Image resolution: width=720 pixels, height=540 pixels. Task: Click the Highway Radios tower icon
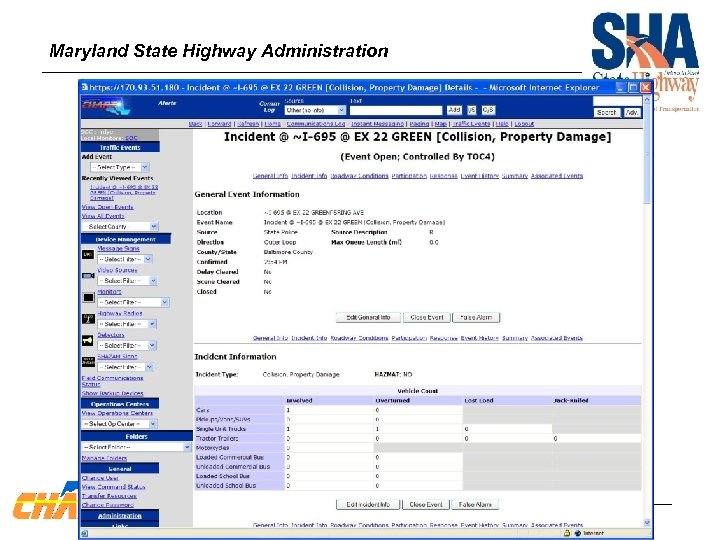click(88, 319)
